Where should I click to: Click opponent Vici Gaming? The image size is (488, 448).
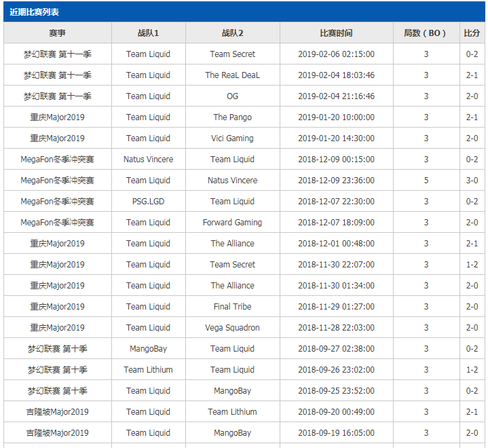coord(232,138)
